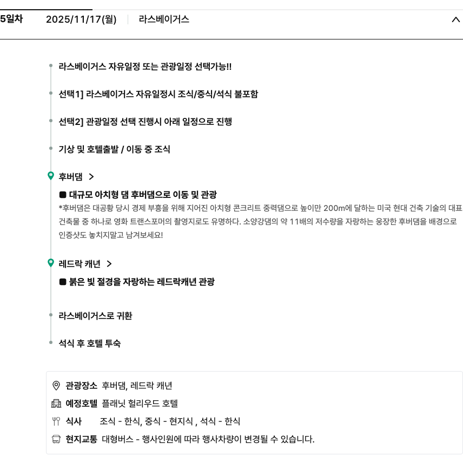Click the black bullet before 대규모 아치형 댐
463x476 pixels.
point(63,195)
